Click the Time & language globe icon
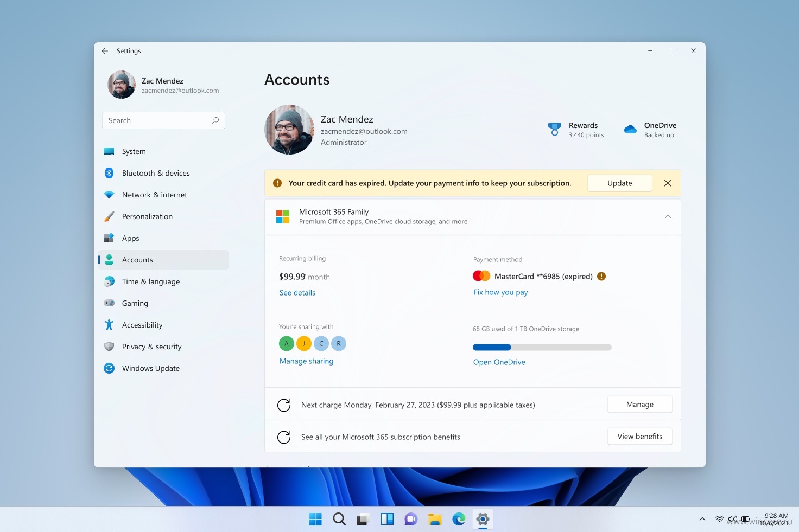Viewport: 799px width, 532px height. point(109,281)
